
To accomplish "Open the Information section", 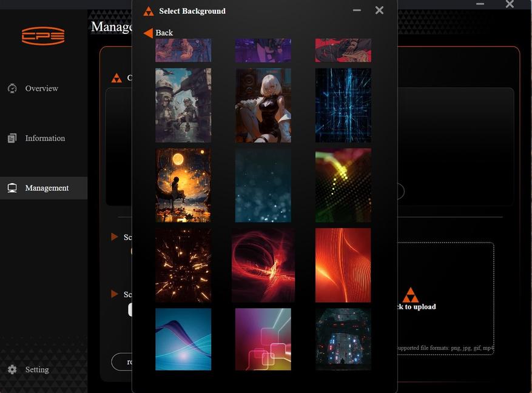I will [x=45, y=138].
